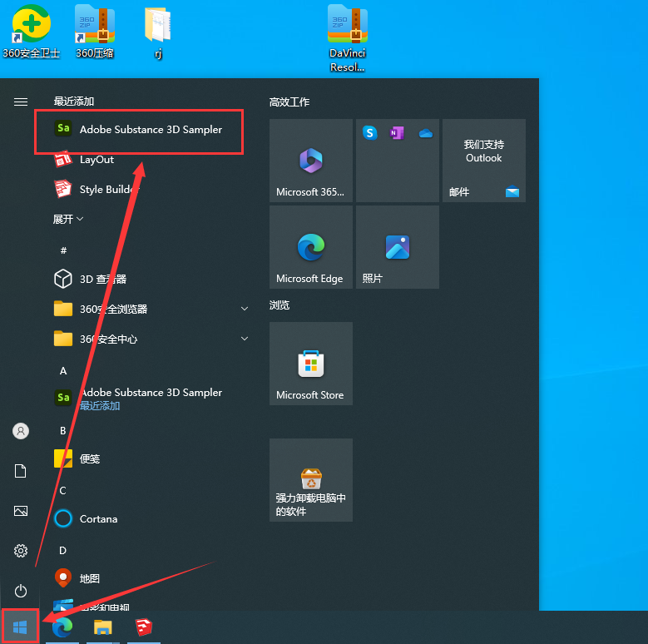Viewport: 648px width, 644px height.
Task: Click the letter A index header
Action: point(63,371)
